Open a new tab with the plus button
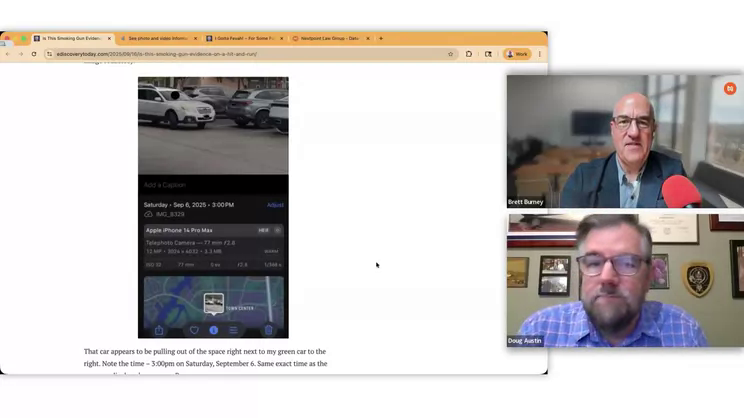 point(381,39)
